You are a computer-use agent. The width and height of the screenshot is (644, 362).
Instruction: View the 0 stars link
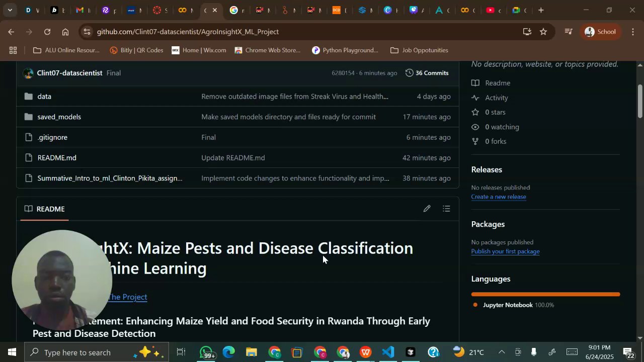pyautogui.click(x=489, y=112)
